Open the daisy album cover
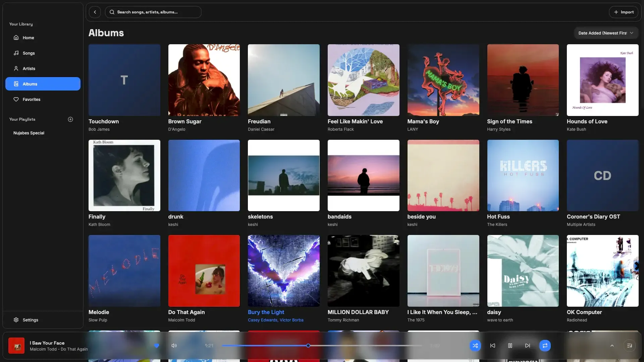 click(x=523, y=271)
